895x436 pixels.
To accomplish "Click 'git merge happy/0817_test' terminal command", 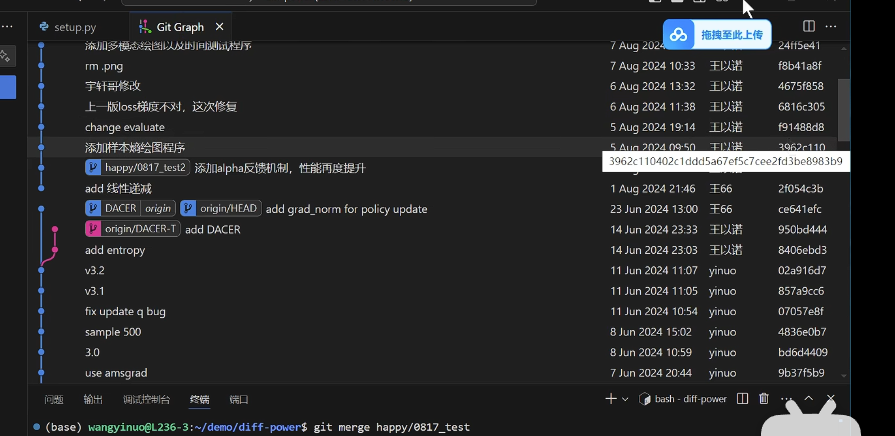I will coord(392,427).
